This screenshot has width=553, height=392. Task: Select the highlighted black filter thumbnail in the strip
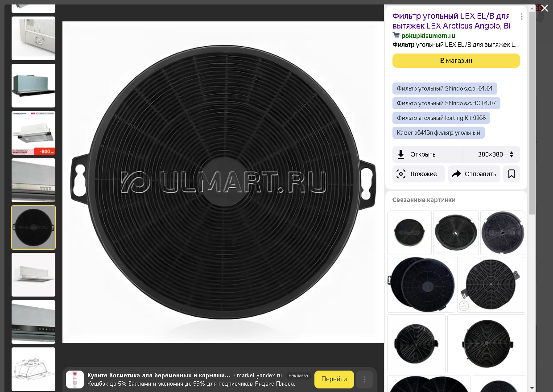tap(33, 227)
